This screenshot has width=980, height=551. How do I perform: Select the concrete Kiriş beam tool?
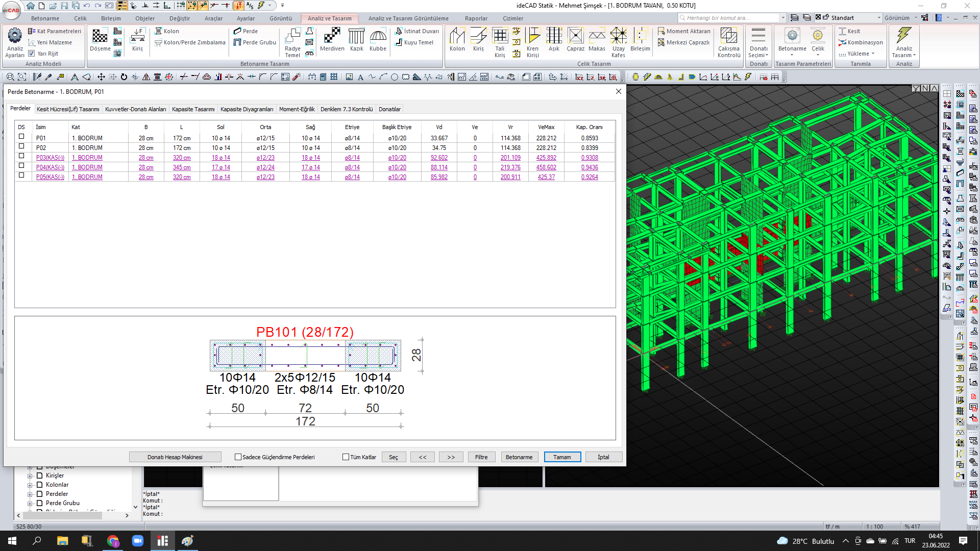137,40
